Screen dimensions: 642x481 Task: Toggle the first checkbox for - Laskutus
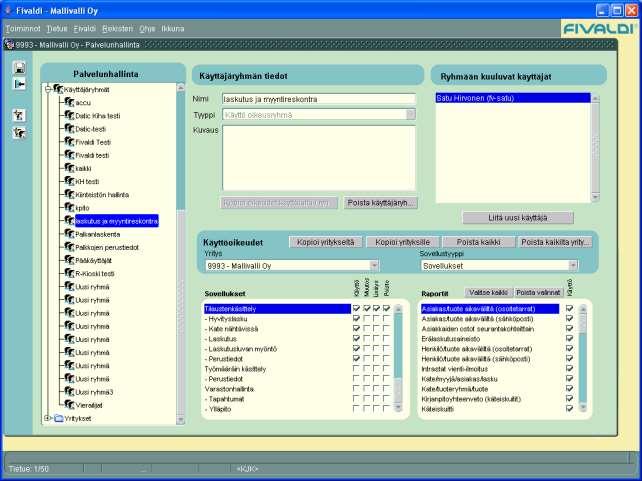356,339
